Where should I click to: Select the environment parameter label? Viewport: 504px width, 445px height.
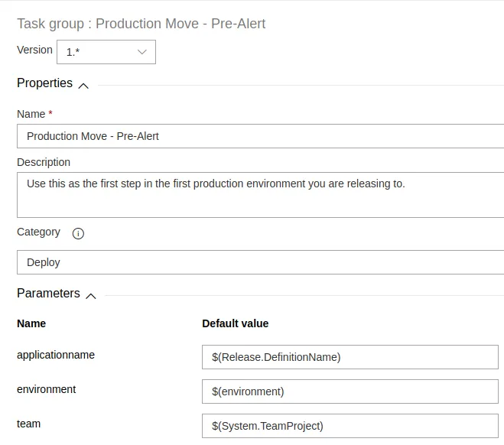tap(46, 389)
